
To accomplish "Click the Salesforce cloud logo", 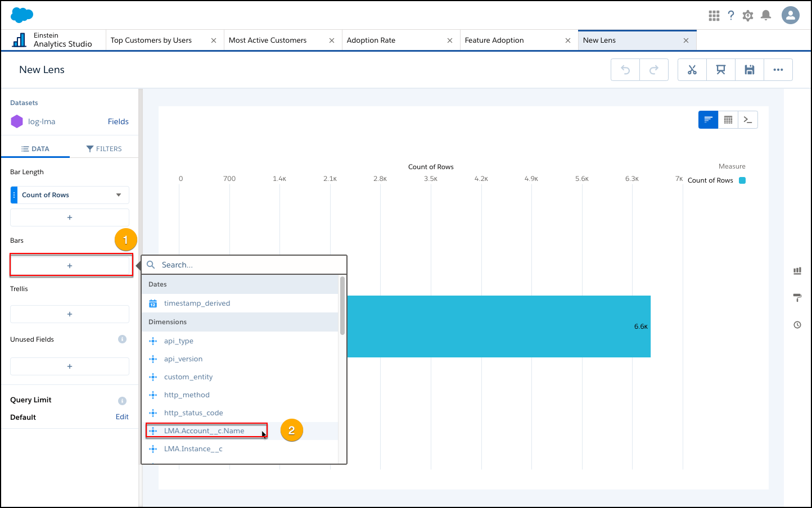I will [x=22, y=15].
